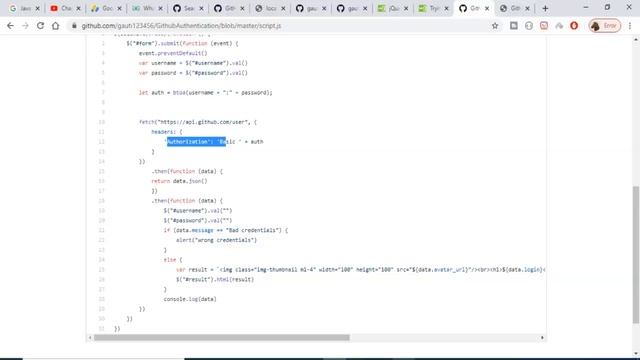640x360 pixels.
Task: Click the 'headers: {' line
Action: 167,132
